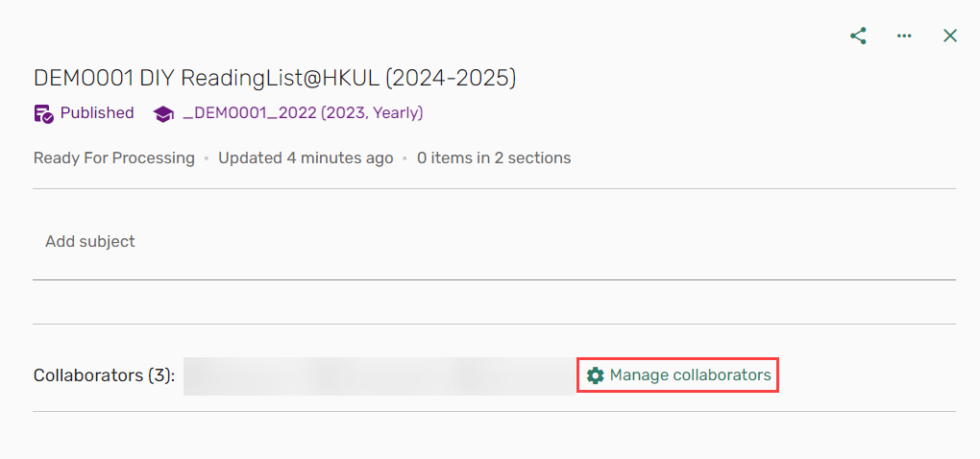Click the gear icon beside Manage collaborators
Viewport: 980px width, 459px height.
pyautogui.click(x=596, y=375)
